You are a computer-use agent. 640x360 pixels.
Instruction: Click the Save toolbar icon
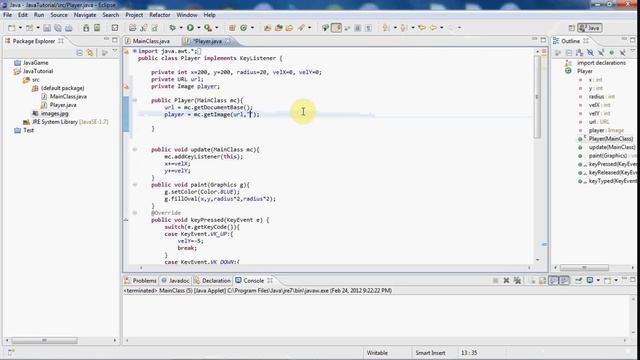(x=47, y=28)
